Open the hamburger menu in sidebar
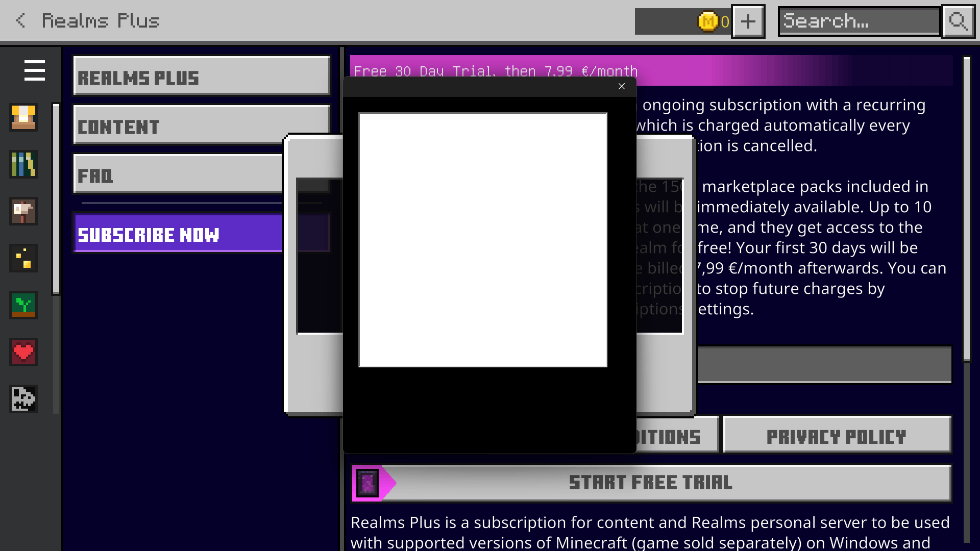Image resolution: width=980 pixels, height=551 pixels. pyautogui.click(x=34, y=70)
